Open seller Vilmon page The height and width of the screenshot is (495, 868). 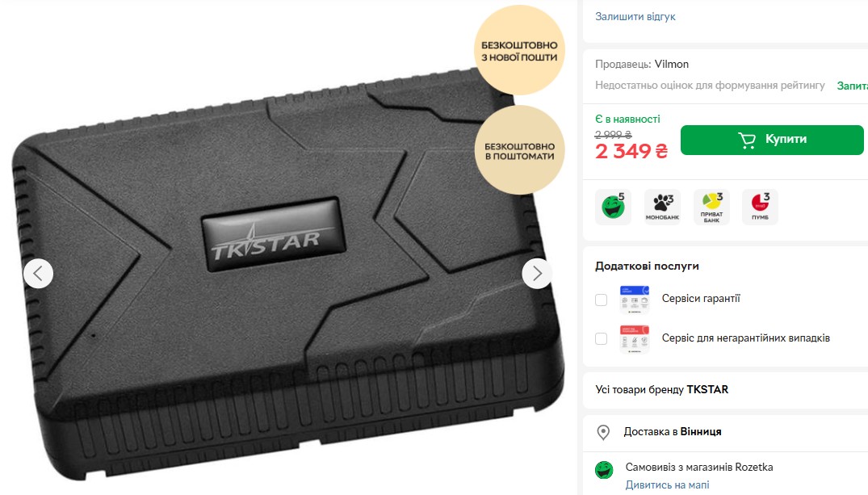(x=672, y=65)
